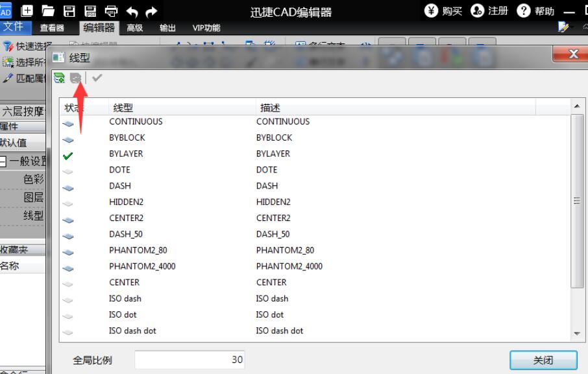This screenshot has width=588, height=374.
Task: Add a new linetype with the green toolbar icon
Action: (x=59, y=78)
